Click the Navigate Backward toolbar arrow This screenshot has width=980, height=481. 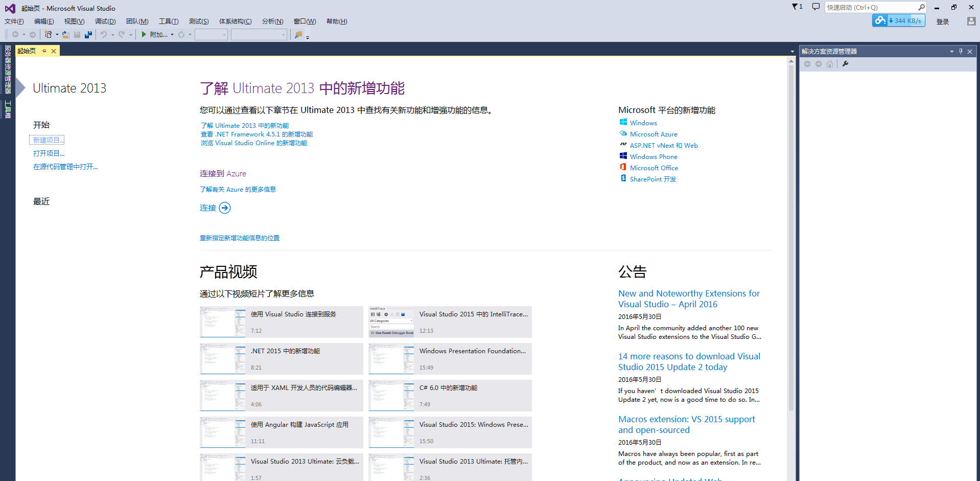pos(15,35)
